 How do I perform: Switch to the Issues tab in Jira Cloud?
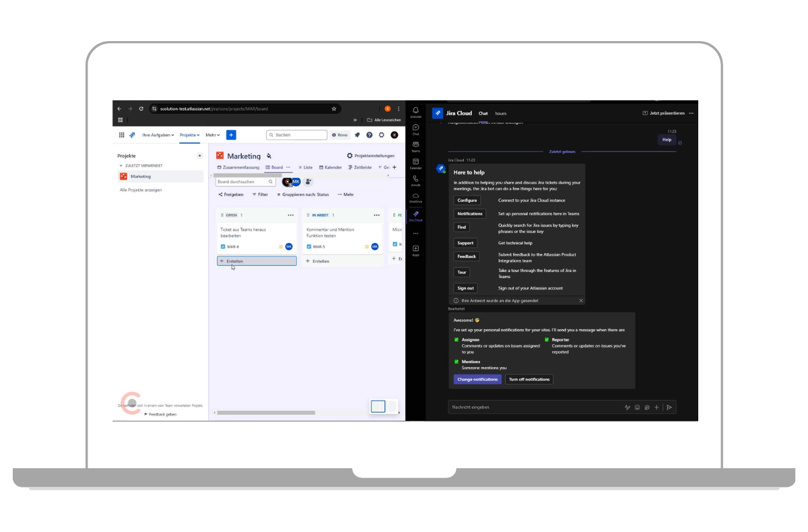tap(500, 113)
